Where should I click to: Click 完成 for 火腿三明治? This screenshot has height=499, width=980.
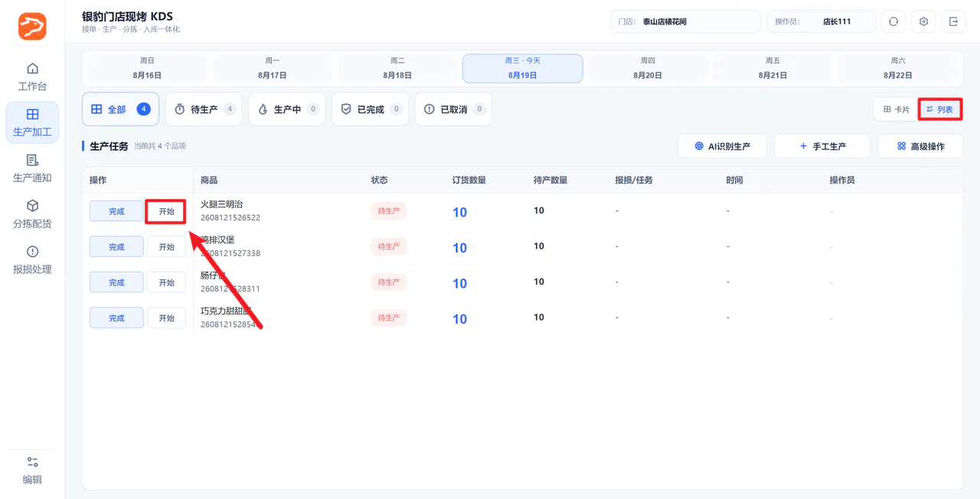click(x=116, y=211)
